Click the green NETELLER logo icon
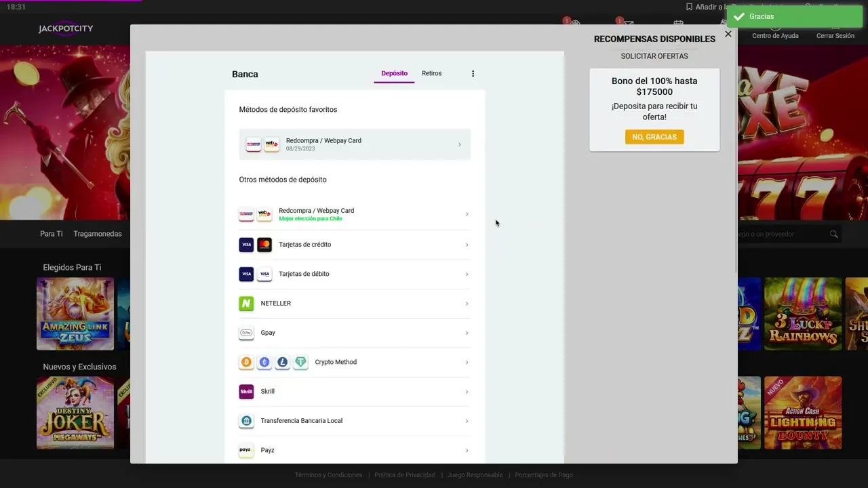The width and height of the screenshot is (868, 488). [x=246, y=304]
